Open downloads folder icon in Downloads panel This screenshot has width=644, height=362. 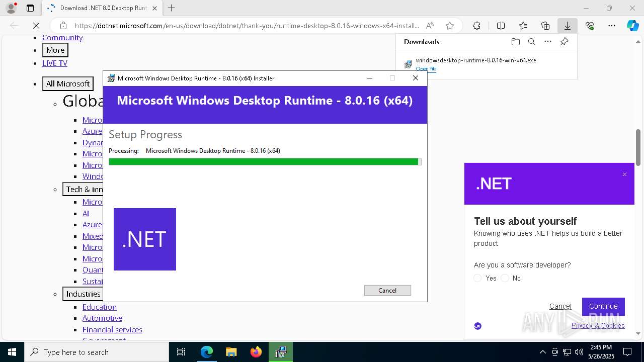tap(515, 42)
